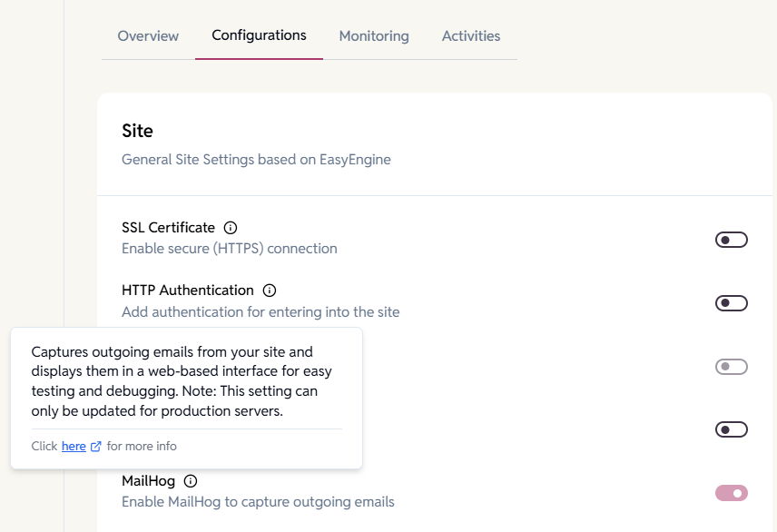Click the HTTP Authentication info icon
Viewport: 777px width, 532px height.
(269, 291)
